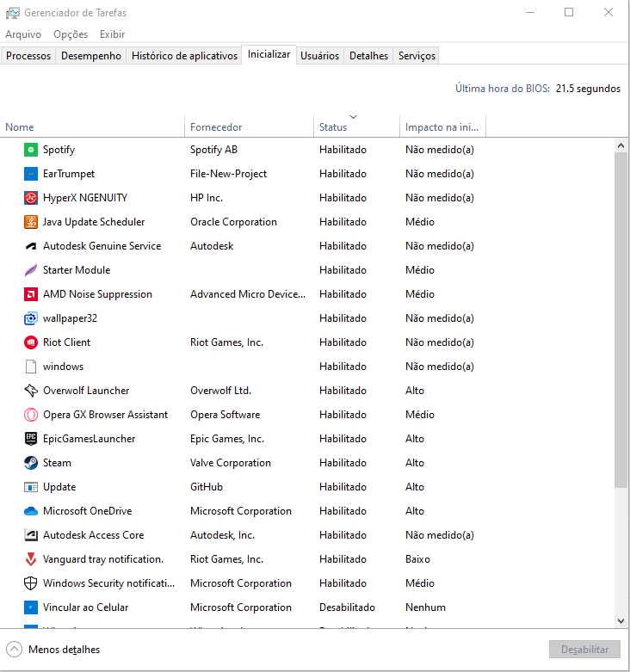
Task: Click the Vanguard tray notification icon
Action: tap(31, 559)
